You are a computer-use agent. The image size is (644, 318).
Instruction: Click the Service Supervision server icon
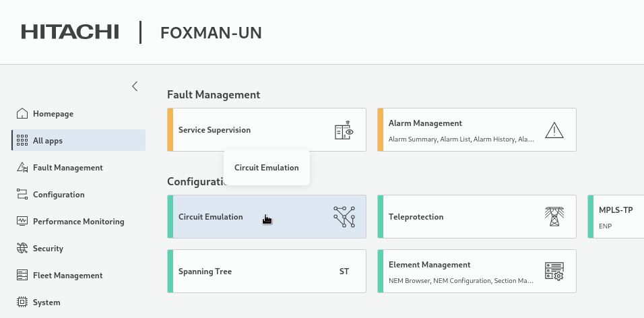pos(344,131)
